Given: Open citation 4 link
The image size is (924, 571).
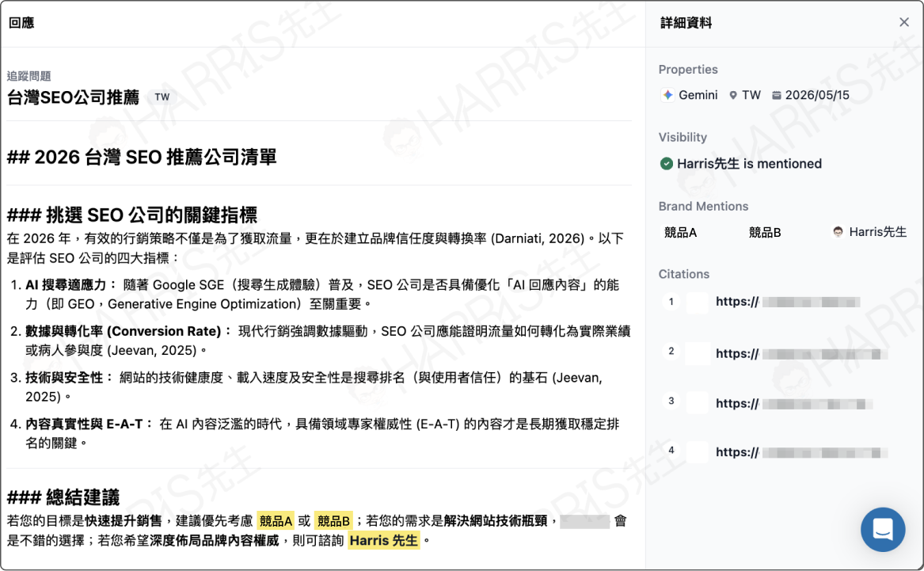Looking at the screenshot, I should click(x=801, y=452).
